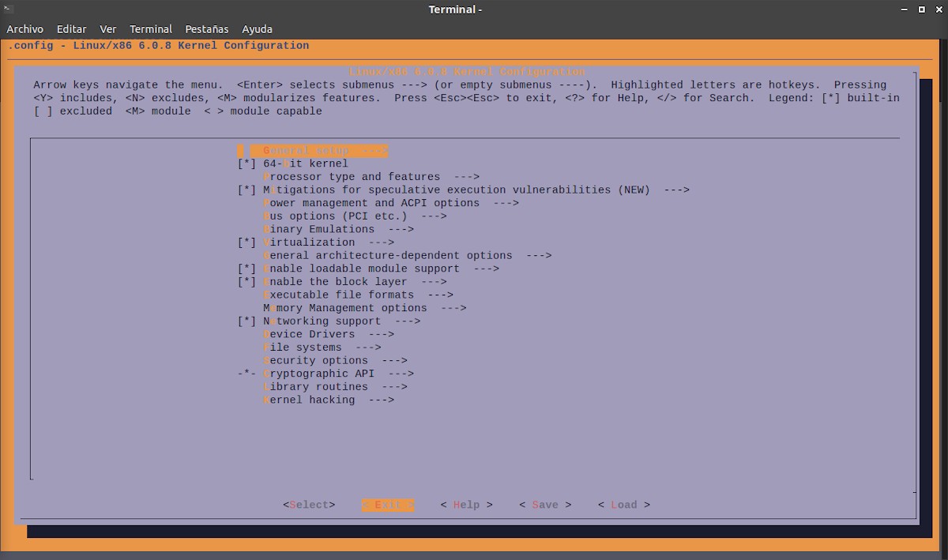Select the 64-bit kernel entry text
Image resolution: width=948 pixels, height=560 pixels.
click(306, 163)
